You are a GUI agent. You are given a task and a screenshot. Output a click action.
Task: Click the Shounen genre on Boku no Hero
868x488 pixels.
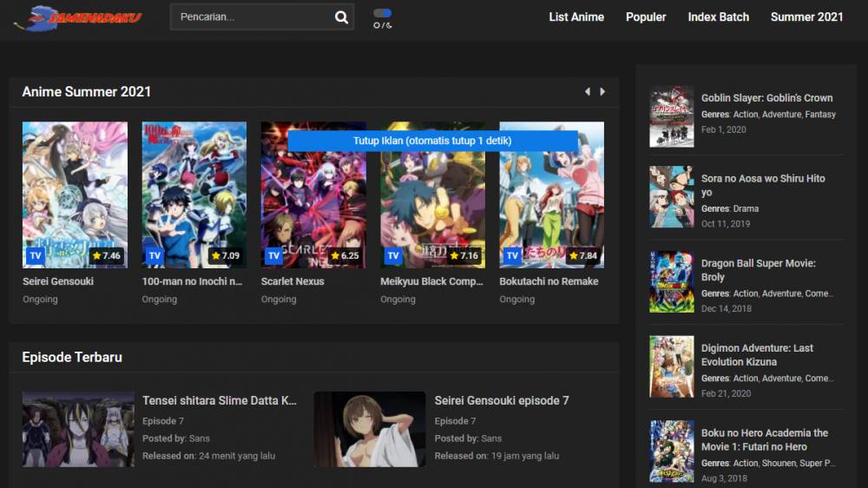point(779,463)
